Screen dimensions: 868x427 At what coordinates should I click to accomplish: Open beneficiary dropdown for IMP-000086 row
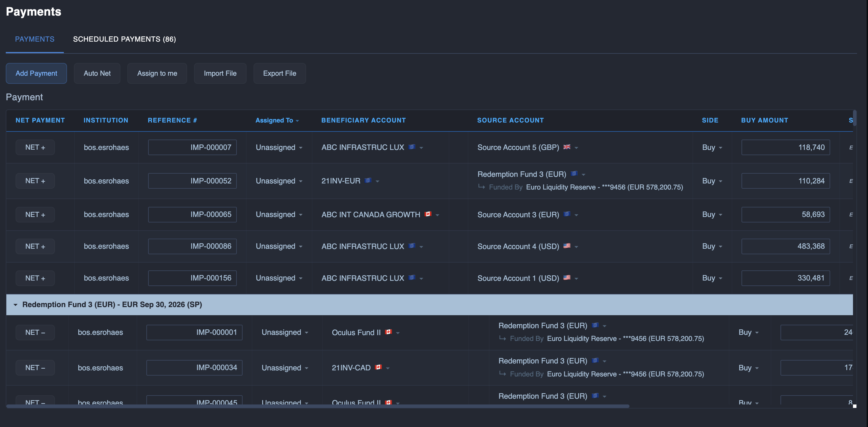coord(372,246)
